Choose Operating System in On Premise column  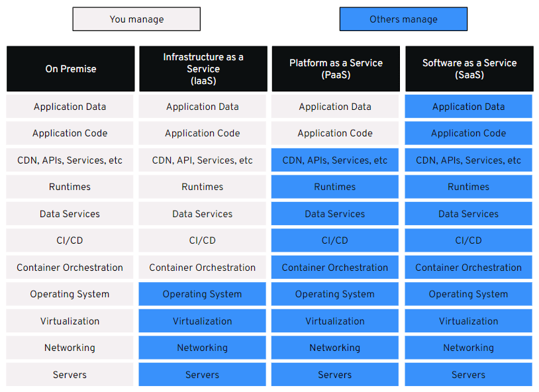[x=70, y=294]
